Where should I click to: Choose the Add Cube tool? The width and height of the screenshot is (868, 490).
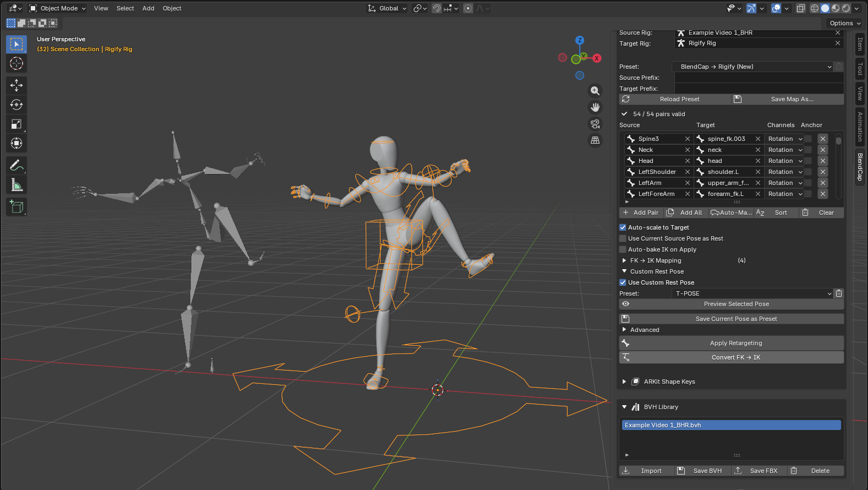[17, 207]
